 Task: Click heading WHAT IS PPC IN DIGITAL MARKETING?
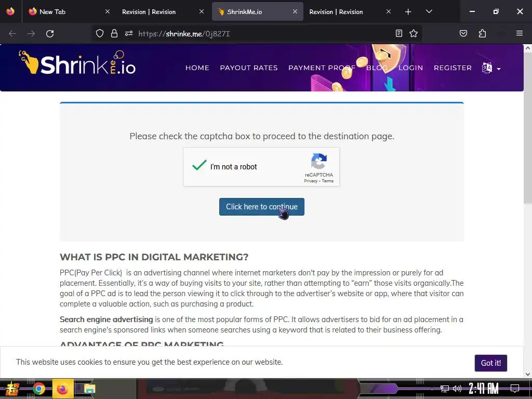click(154, 257)
